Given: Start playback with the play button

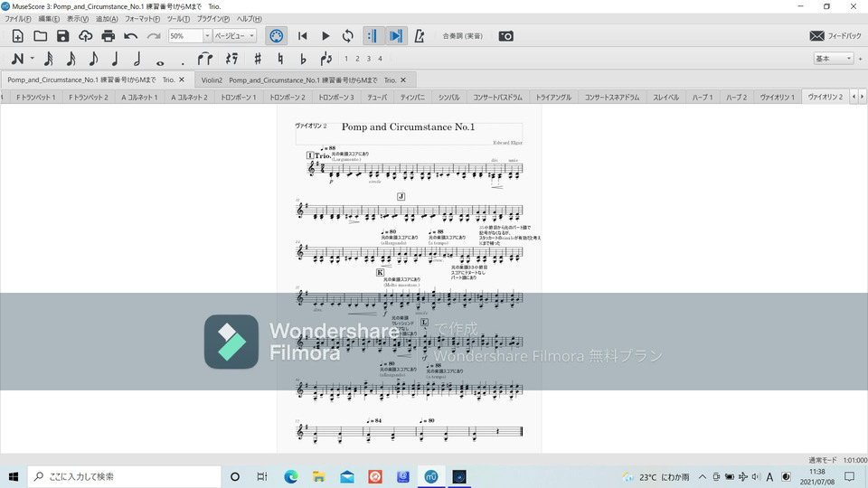Looking at the screenshot, I should point(325,36).
